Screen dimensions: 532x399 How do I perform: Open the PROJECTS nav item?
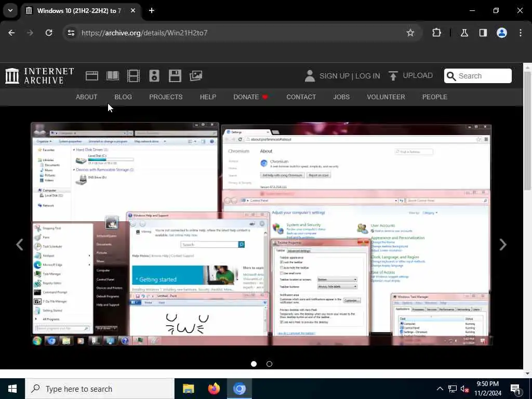tap(166, 97)
